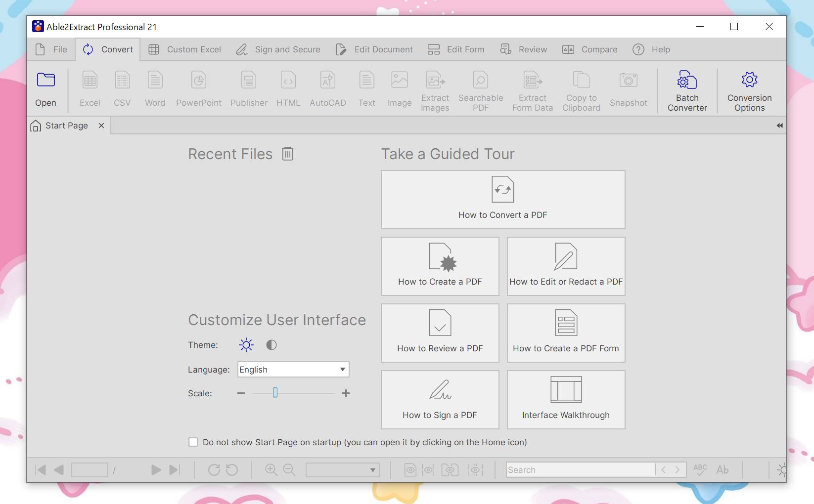Go to first page

tap(41, 470)
